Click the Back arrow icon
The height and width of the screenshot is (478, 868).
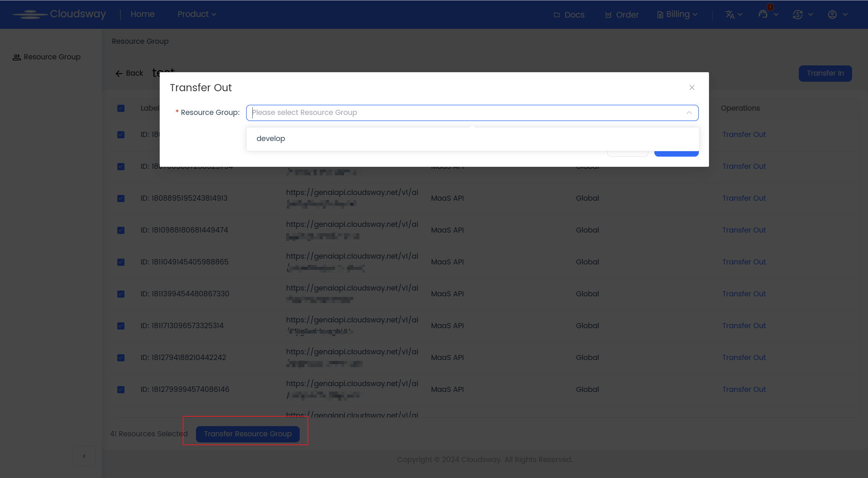(x=119, y=74)
